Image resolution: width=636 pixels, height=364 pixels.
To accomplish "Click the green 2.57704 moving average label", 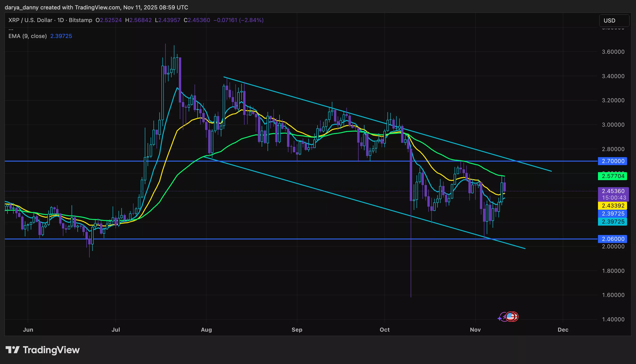I will pyautogui.click(x=613, y=176).
